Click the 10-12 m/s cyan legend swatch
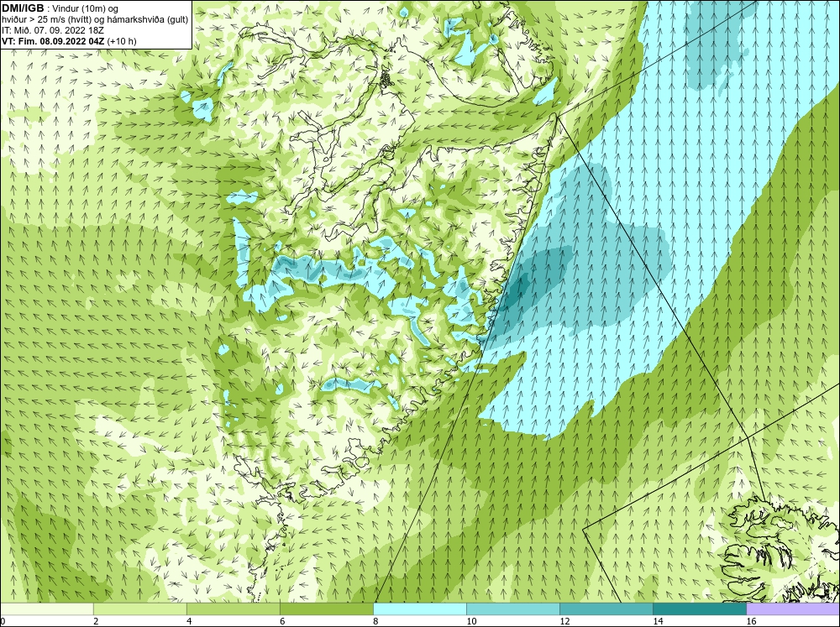The image size is (840, 627). (512, 609)
